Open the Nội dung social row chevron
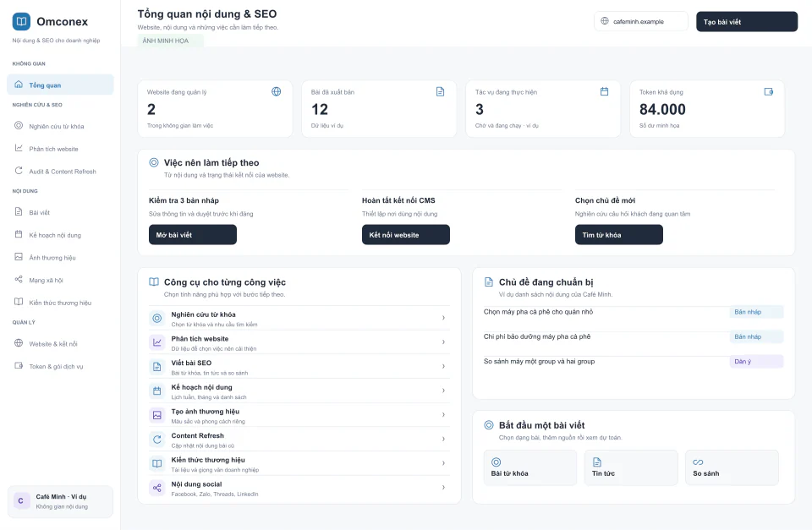The image size is (812, 530). [443, 488]
